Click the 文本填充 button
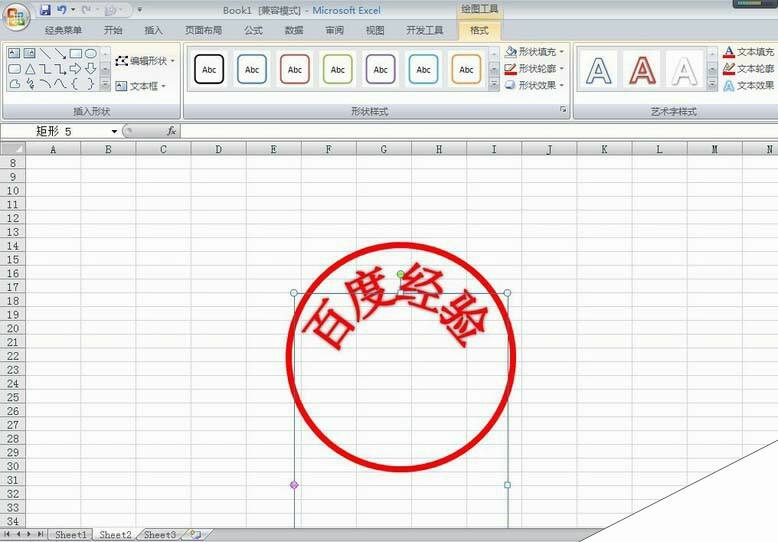 (x=748, y=52)
